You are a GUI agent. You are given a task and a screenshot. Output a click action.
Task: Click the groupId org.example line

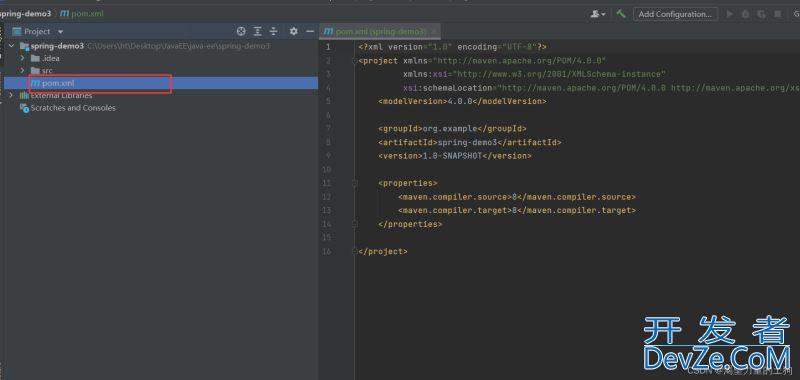452,129
